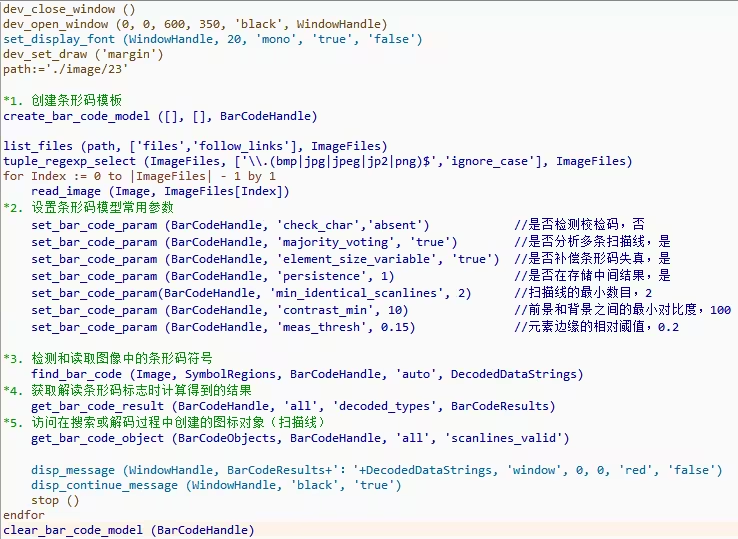Click the set_bar_code_param 'check_char' line
Image resolution: width=738 pixels, height=539 pixels.
coord(230,225)
